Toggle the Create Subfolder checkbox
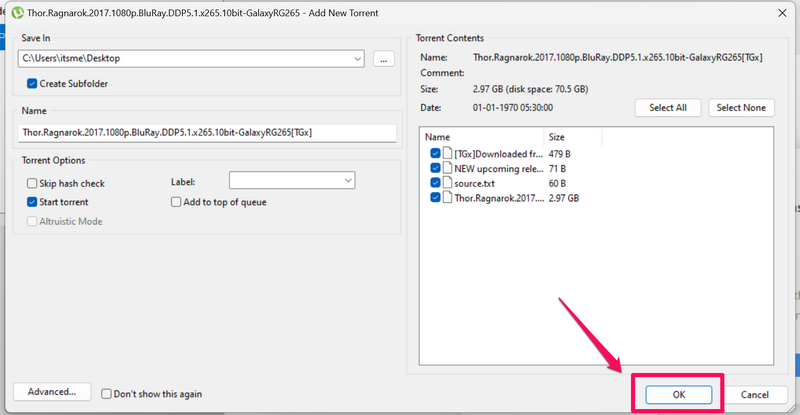 [x=32, y=83]
